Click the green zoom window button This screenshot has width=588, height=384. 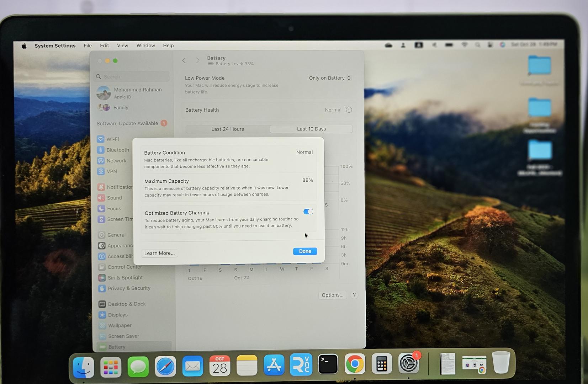coord(115,61)
